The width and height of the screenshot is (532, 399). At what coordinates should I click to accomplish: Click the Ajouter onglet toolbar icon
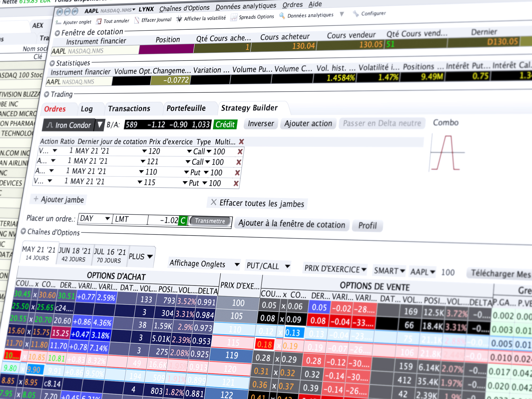coord(58,22)
